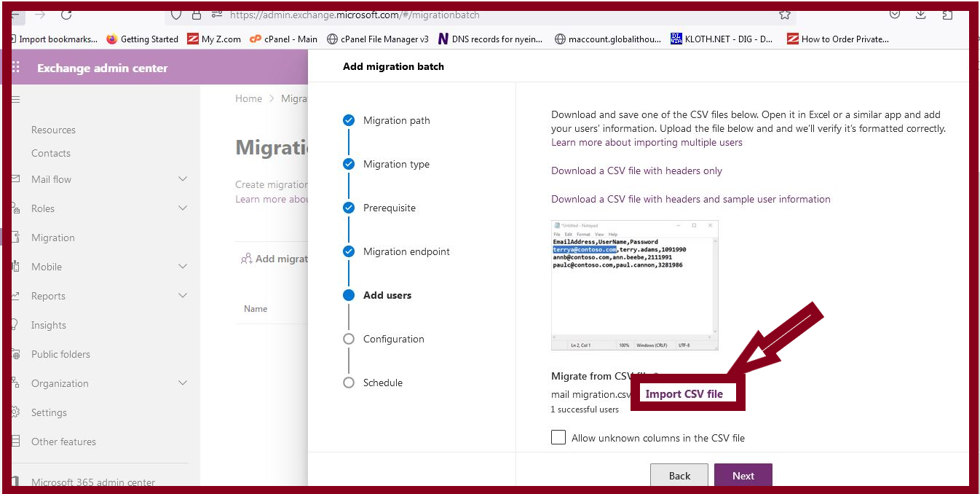Open Insights in the sidebar
980x494 pixels.
click(x=49, y=325)
